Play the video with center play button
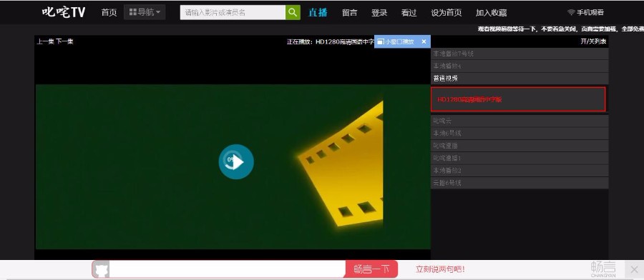The image size is (644, 280). tap(236, 161)
